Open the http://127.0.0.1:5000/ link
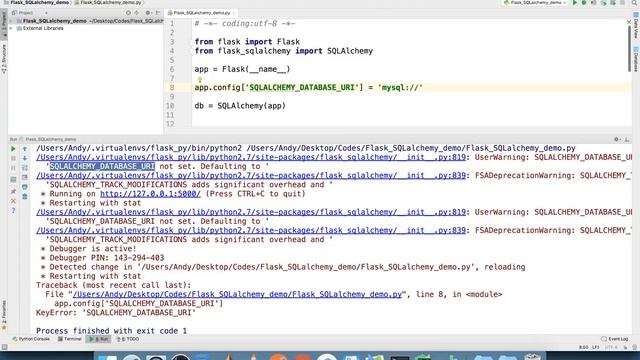The width and height of the screenshot is (640, 360). [150, 194]
